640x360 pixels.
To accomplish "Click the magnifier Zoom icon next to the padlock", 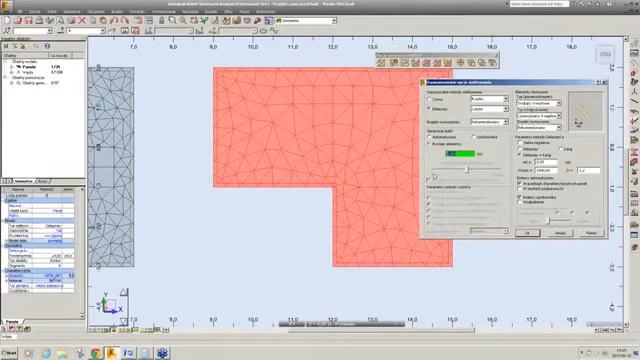I will [x=172, y=20].
